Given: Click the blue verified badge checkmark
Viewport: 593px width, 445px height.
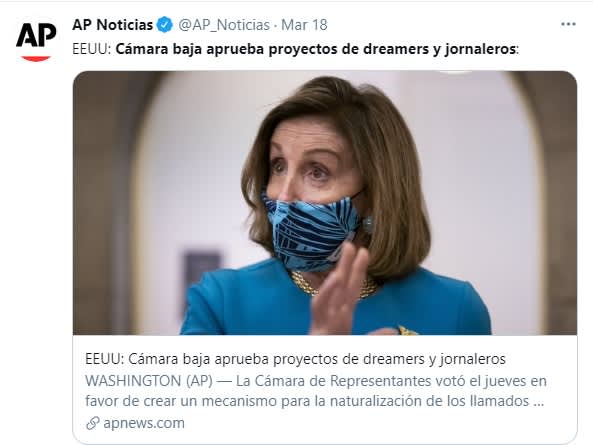Looking at the screenshot, I should (165, 25).
